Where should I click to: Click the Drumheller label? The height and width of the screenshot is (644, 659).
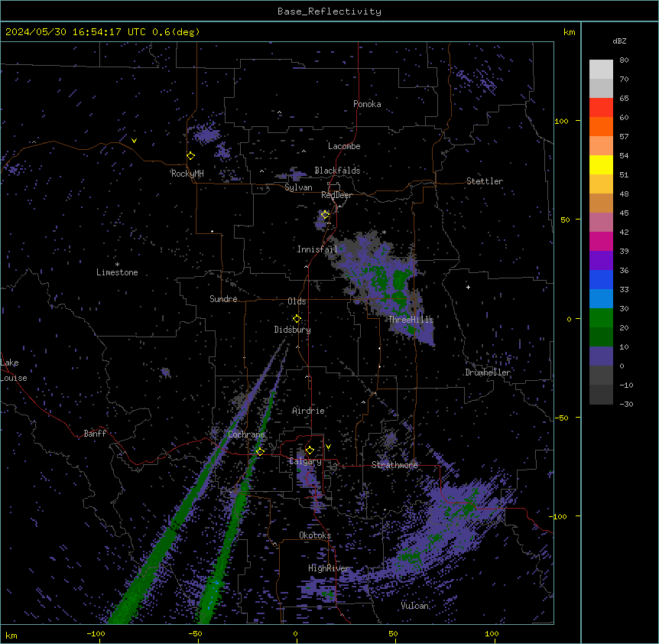pyautogui.click(x=488, y=372)
